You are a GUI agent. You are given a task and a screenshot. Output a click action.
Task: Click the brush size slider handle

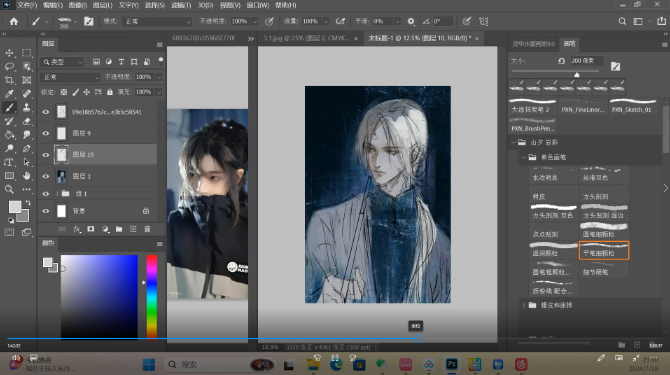pos(577,74)
